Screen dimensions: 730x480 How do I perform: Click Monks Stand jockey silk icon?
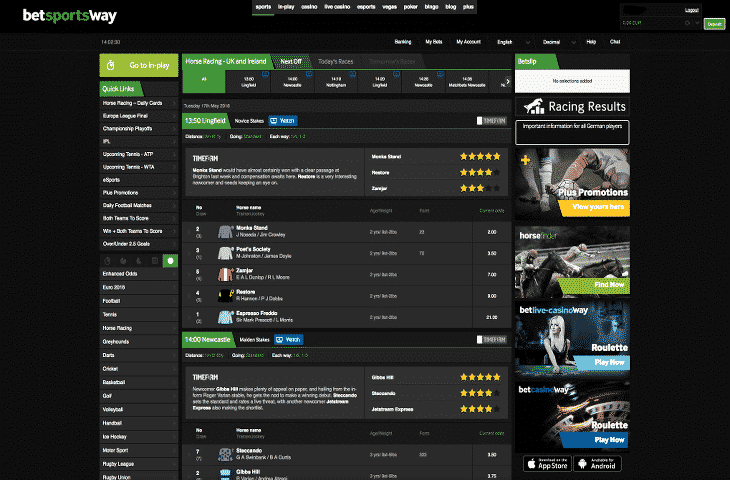tap(225, 232)
